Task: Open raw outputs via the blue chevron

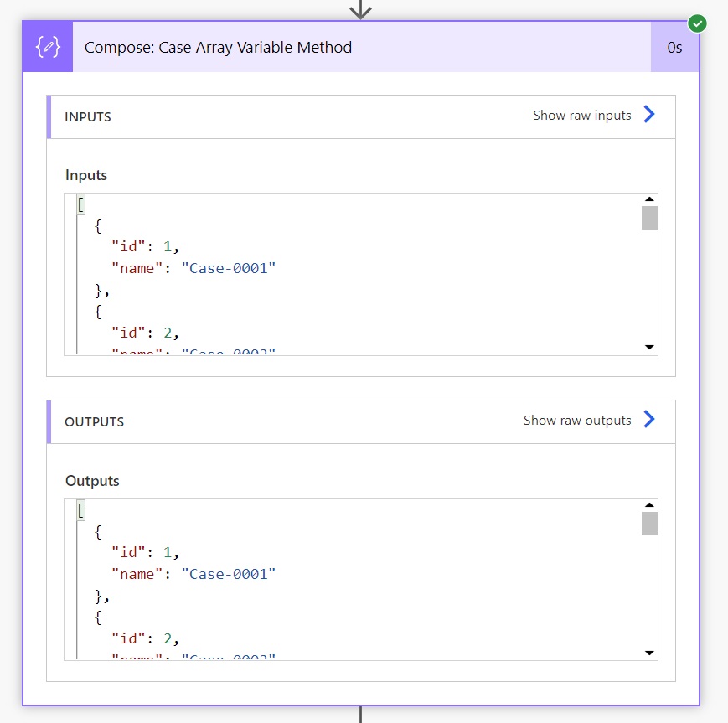Action: tap(649, 420)
